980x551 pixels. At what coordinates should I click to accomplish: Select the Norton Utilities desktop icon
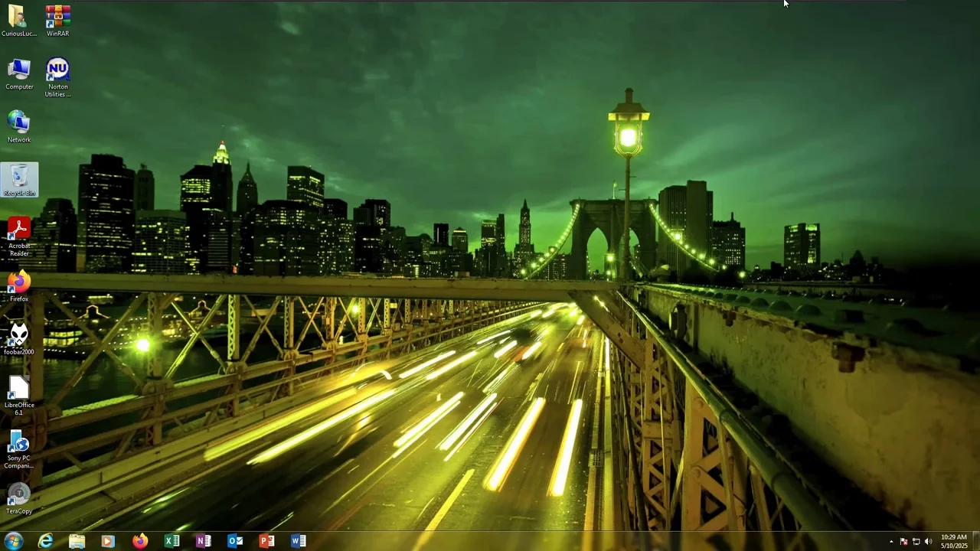coord(57,77)
